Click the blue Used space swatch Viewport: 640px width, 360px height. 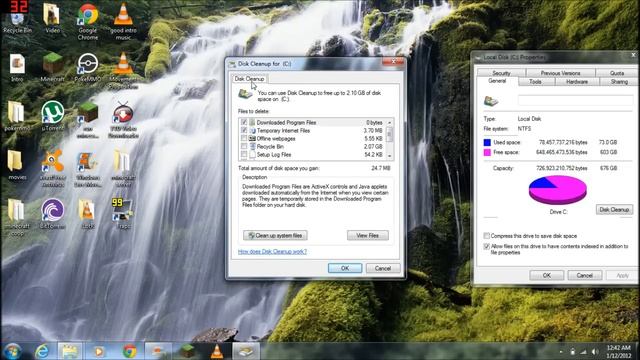[x=487, y=142]
